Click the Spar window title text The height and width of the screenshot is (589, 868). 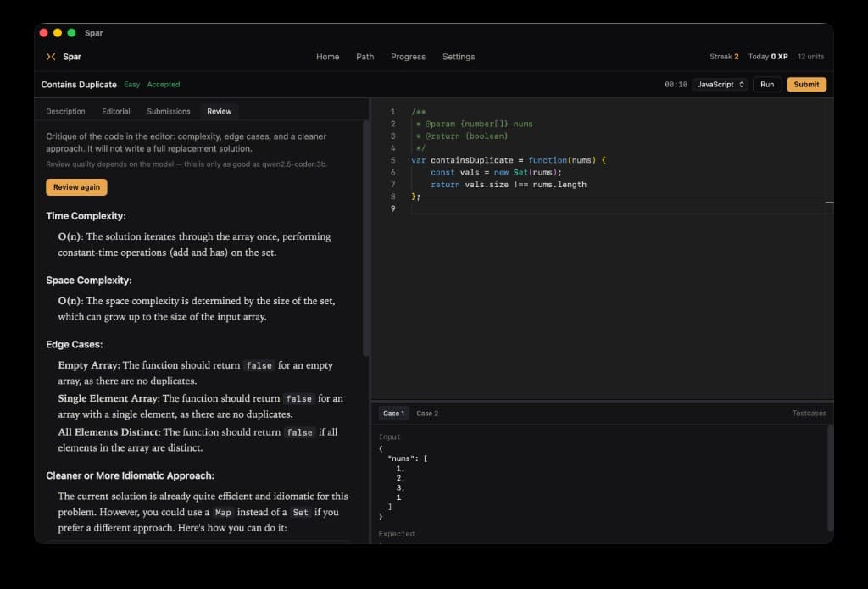[x=93, y=33]
